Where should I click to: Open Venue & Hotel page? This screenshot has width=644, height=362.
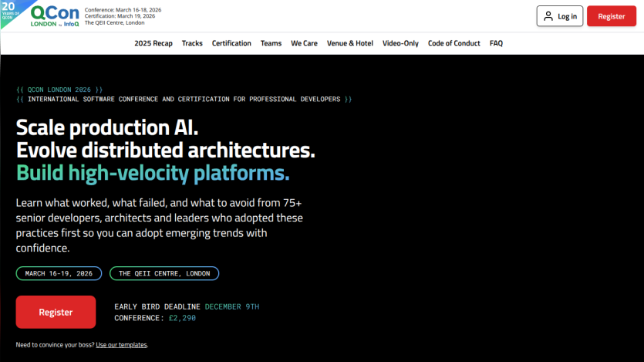(x=350, y=43)
